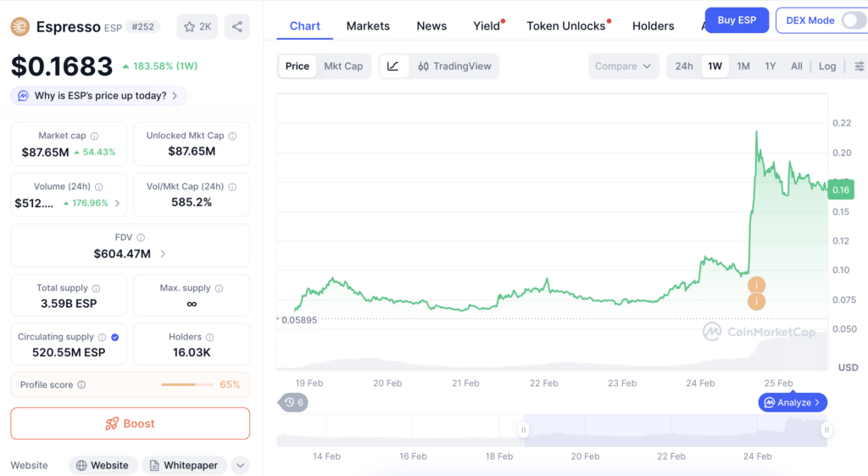
Task: Show Market cap info tooltip icon
Action: [95, 136]
